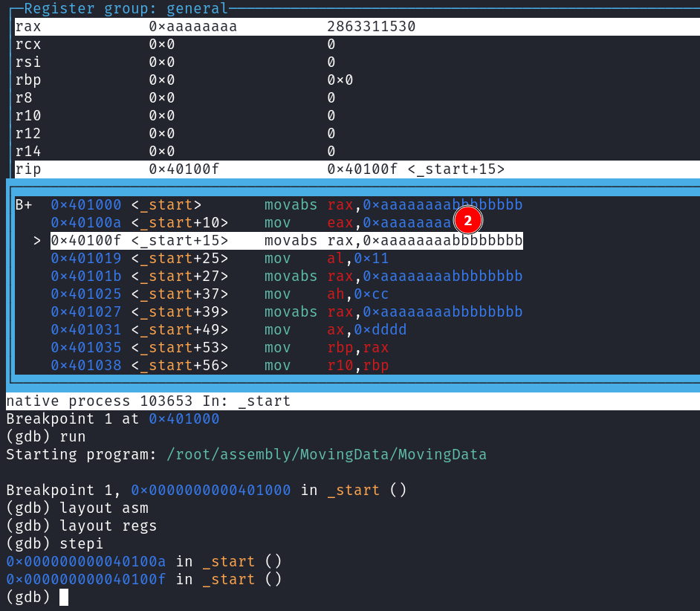Image resolution: width=700 pixels, height=611 pixels.
Task: Click the 'native process 103653' status bar
Action: 149,401
